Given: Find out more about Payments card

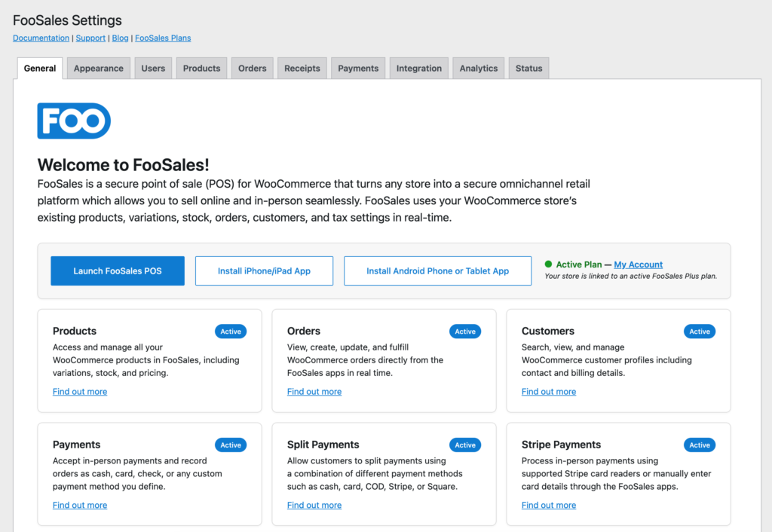Looking at the screenshot, I should [x=80, y=506].
